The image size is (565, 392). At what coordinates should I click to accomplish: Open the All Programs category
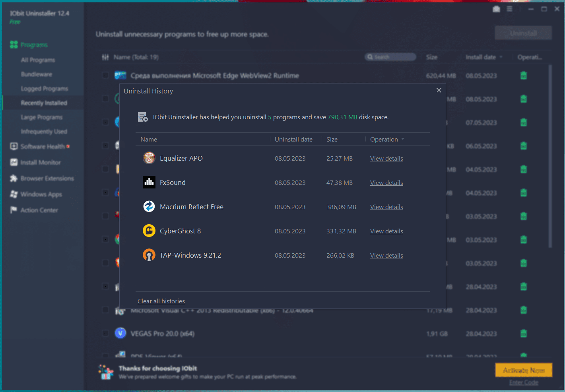tap(38, 60)
